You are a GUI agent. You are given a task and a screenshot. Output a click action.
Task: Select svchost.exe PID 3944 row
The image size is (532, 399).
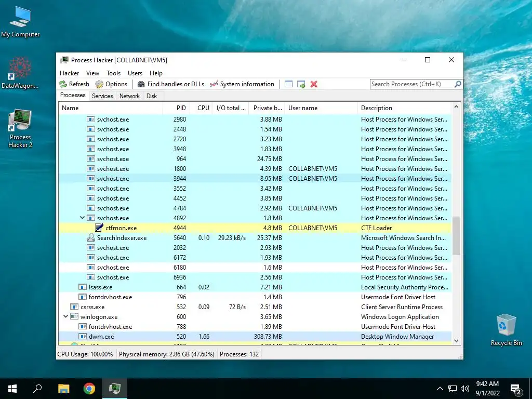(x=255, y=179)
